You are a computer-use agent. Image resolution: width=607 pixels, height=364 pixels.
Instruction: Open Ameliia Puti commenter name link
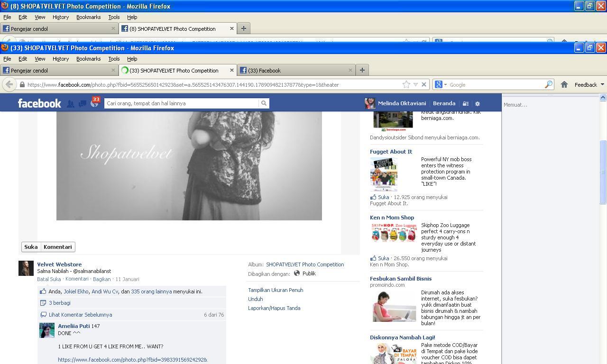pos(74,326)
